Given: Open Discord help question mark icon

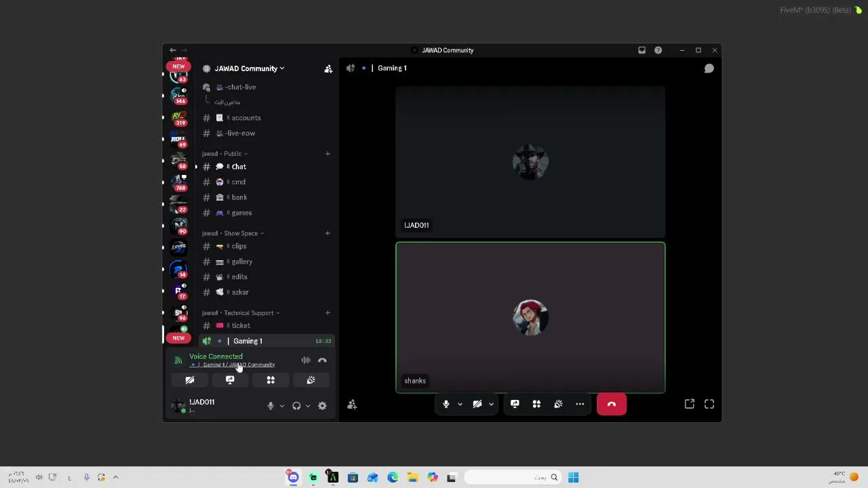Looking at the screenshot, I should coord(658,50).
